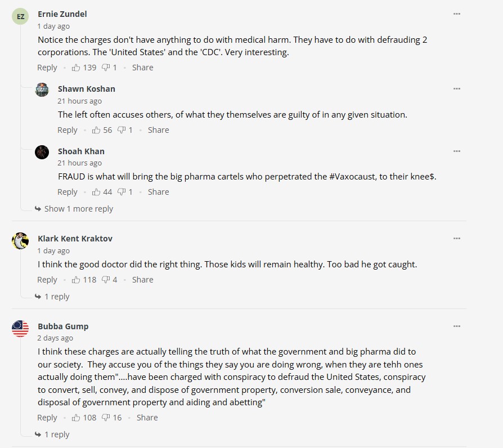This screenshot has width=503, height=448.
Task: Upvote Shawn Koshan's reply
Action: point(97,130)
